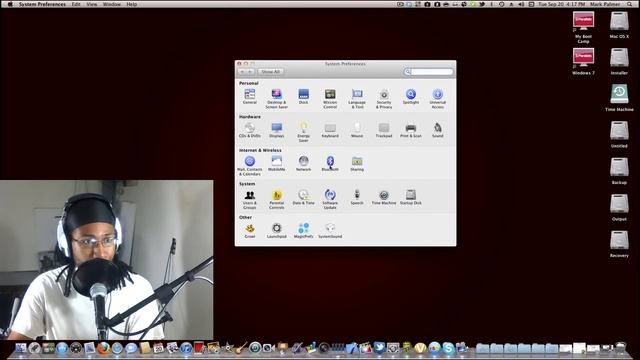Open the MagicPrefs preference pane
Viewport: 640px width, 360px height.
[303, 231]
